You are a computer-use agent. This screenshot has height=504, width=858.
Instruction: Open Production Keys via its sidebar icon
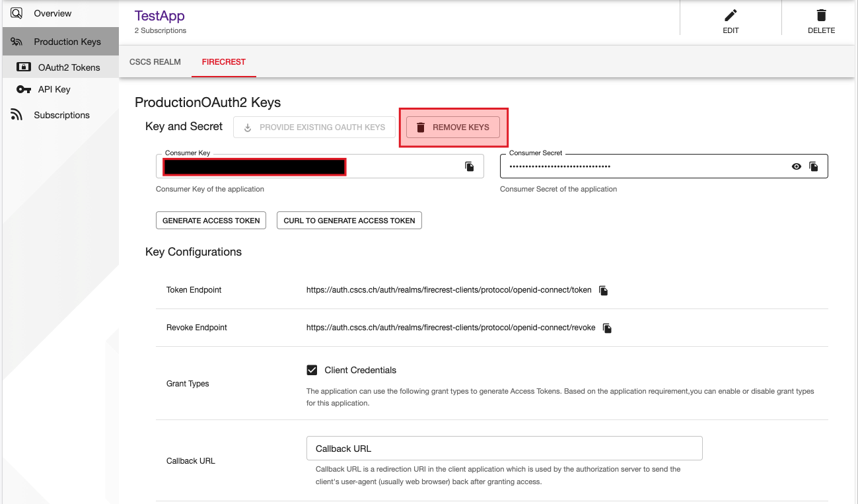pyautogui.click(x=17, y=41)
